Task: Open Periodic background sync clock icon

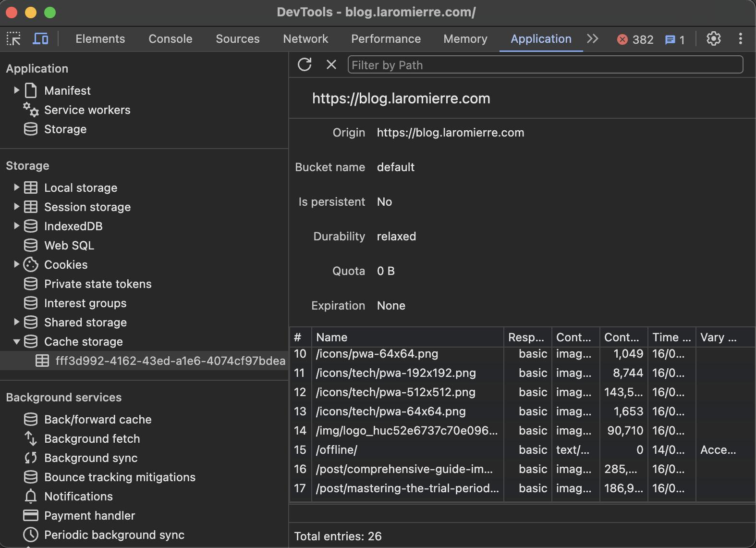Action: [31, 535]
